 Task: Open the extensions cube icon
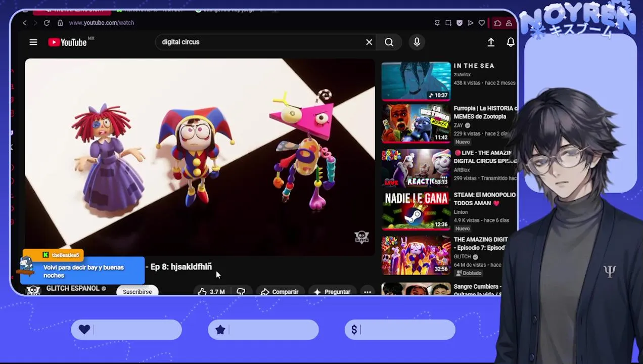coord(498,23)
